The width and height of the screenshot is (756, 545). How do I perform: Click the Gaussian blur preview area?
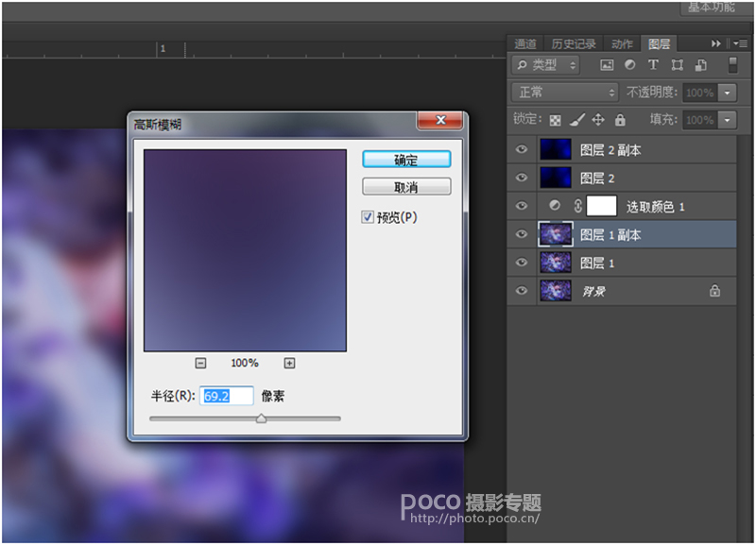[x=245, y=250]
